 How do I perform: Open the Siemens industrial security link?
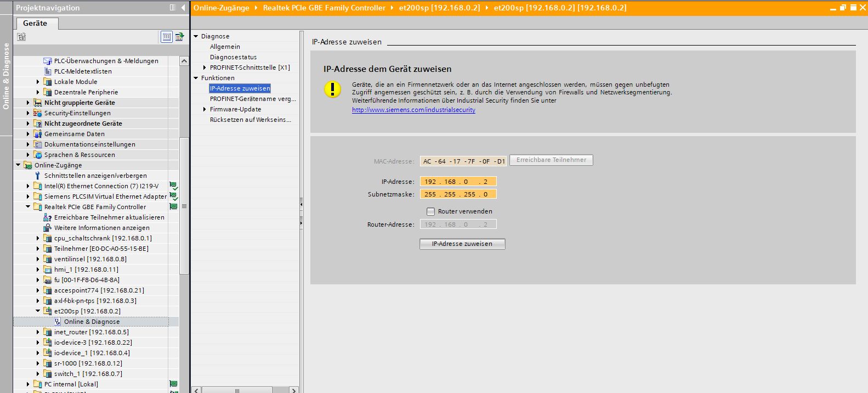tap(413, 110)
